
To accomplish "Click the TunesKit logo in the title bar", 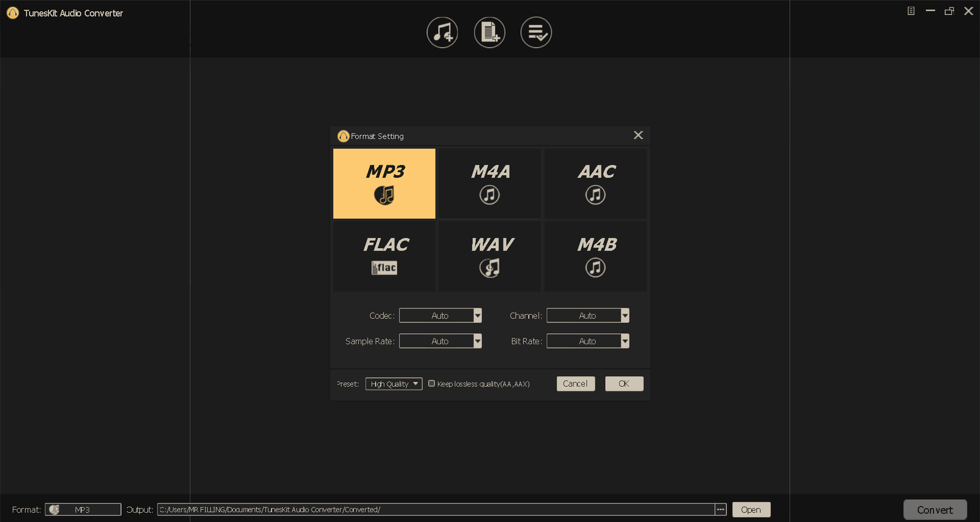I will point(13,13).
